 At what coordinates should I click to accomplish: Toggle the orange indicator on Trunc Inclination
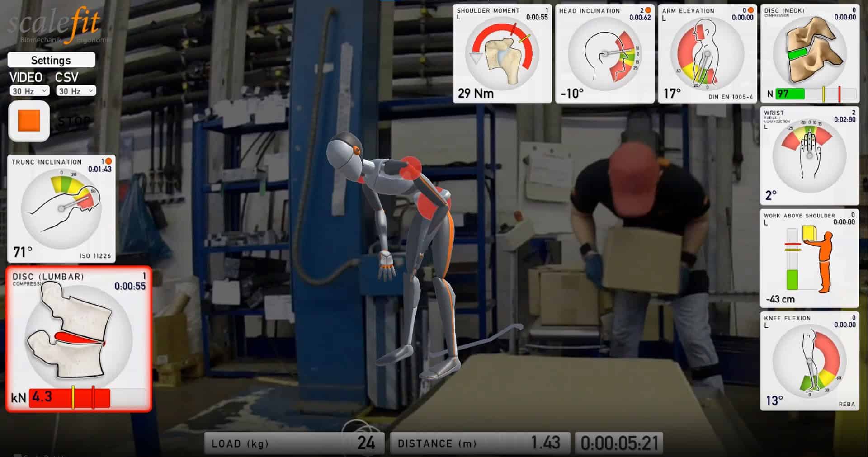point(108,161)
